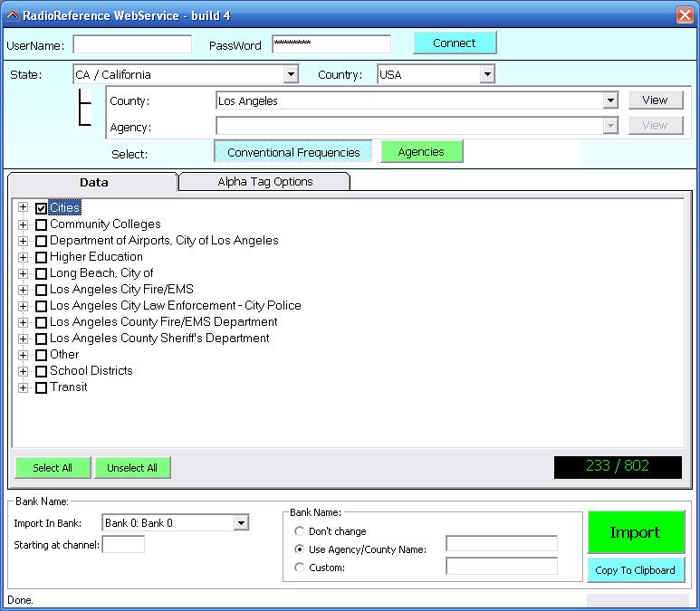Click the Conventional Frequencies button
Image resolution: width=700 pixels, height=611 pixels.
tap(293, 152)
